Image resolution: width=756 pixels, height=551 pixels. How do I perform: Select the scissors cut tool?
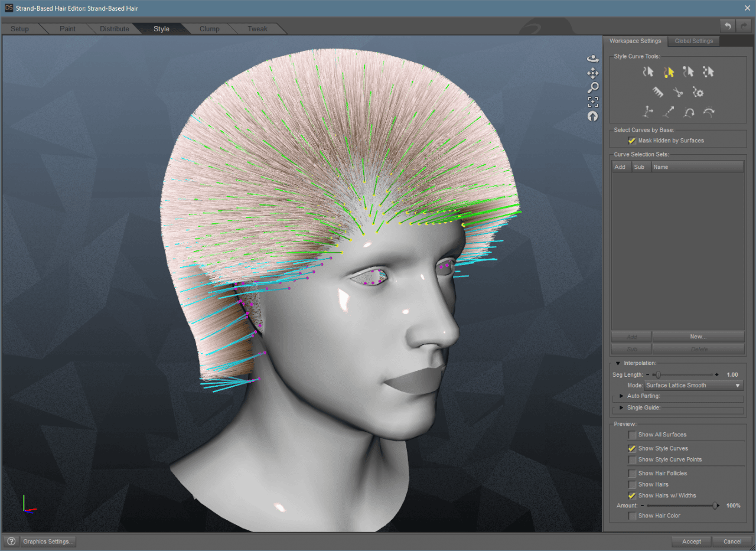pos(677,92)
